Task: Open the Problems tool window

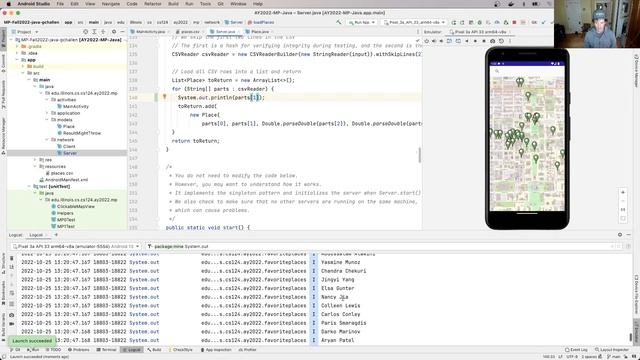Action: pos(78,350)
